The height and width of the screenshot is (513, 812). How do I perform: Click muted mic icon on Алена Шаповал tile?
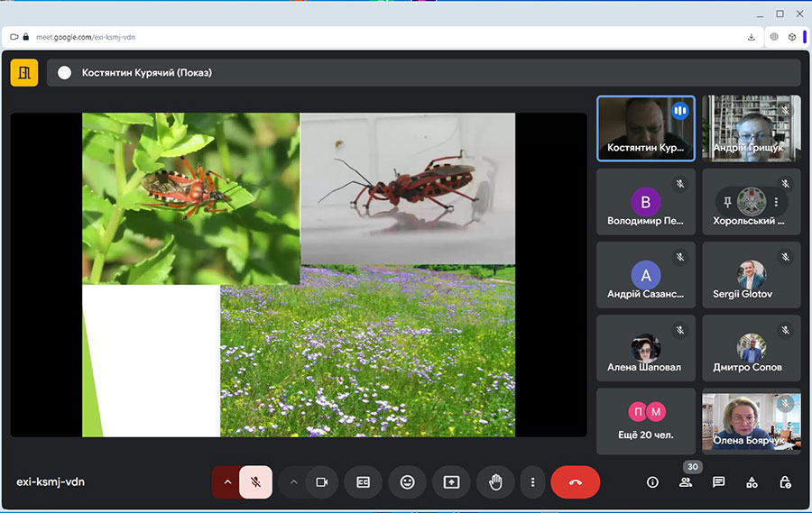[x=680, y=330]
